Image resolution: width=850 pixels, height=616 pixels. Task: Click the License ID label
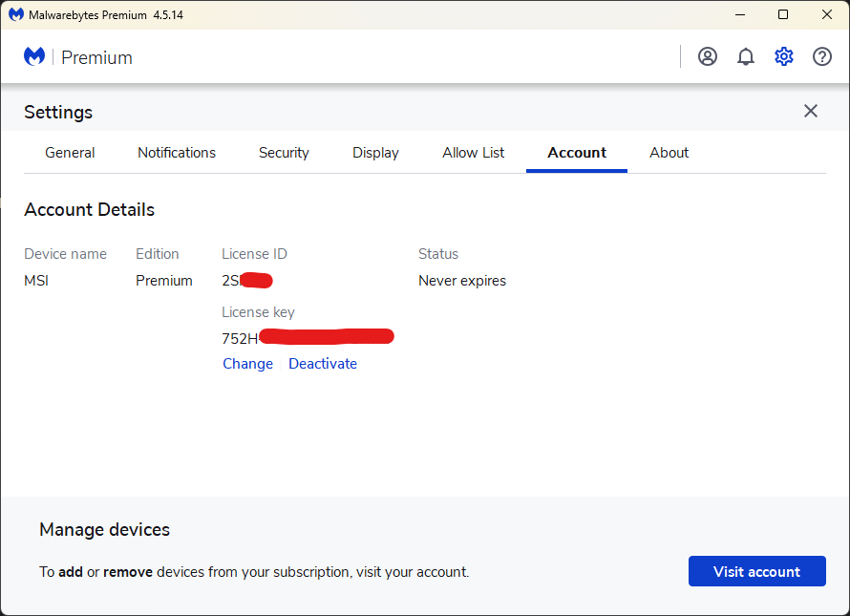[254, 254]
